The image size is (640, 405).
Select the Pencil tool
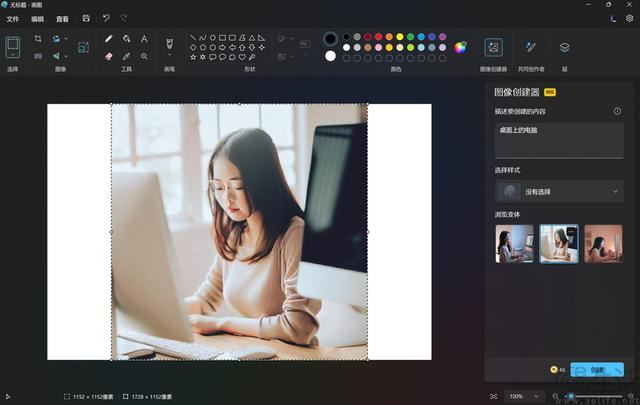[109, 39]
